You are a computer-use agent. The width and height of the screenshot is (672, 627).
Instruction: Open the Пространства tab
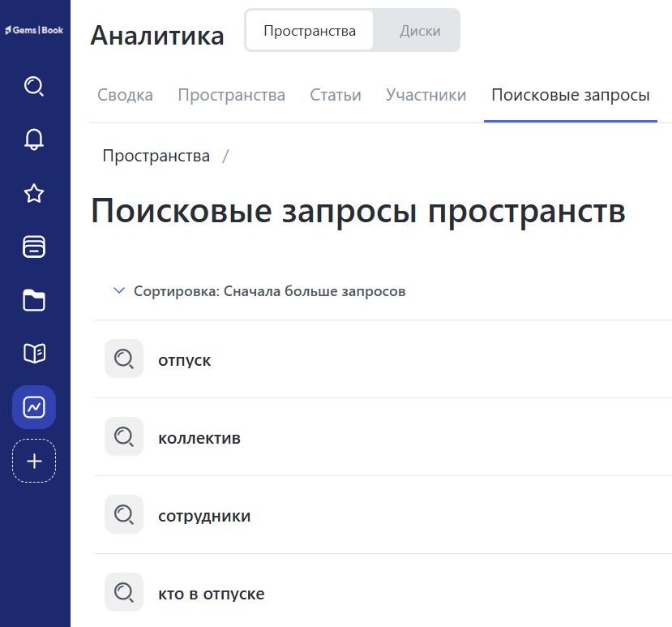tap(231, 95)
